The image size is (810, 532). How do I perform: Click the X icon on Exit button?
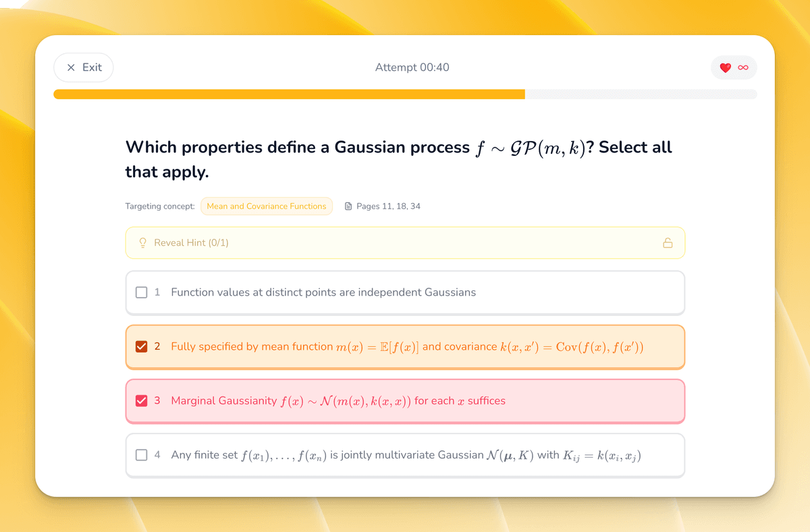71,68
